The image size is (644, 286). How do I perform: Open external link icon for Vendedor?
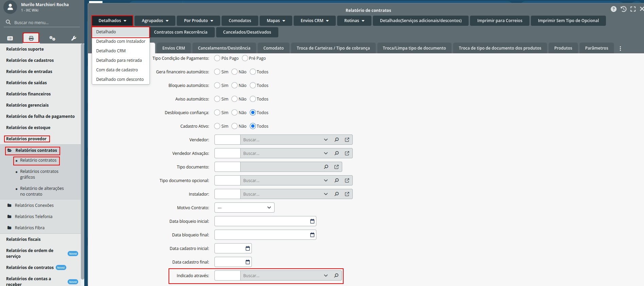pyautogui.click(x=347, y=140)
